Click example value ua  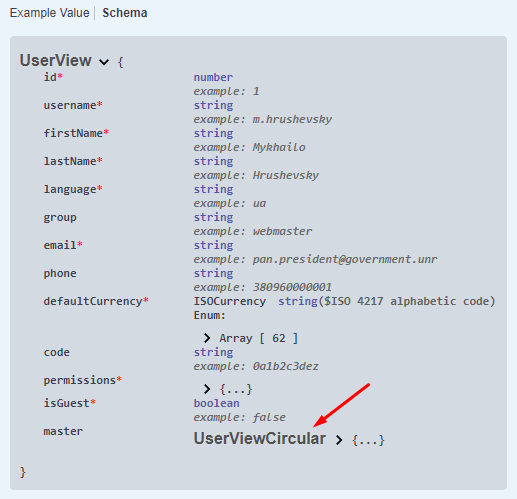pyautogui.click(x=259, y=203)
